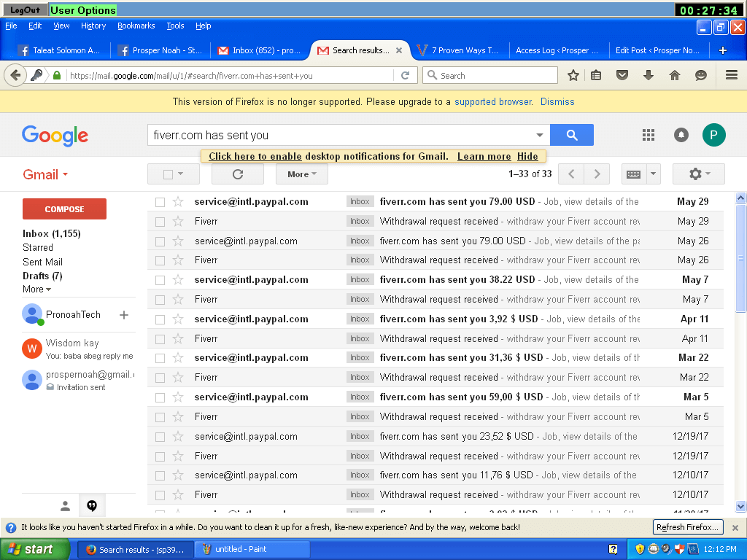Screen dimensions: 747x560
Task: Open the Google apps grid
Action: [648, 135]
